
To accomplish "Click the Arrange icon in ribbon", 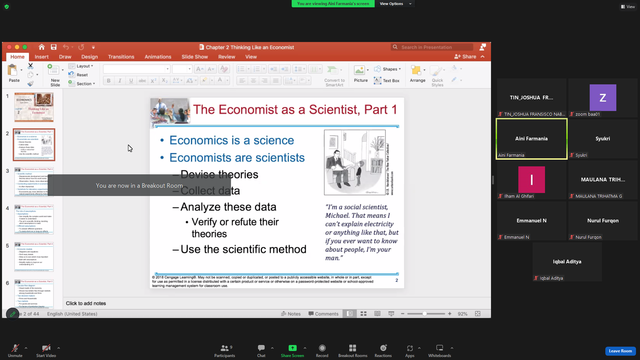I will click(x=417, y=73).
